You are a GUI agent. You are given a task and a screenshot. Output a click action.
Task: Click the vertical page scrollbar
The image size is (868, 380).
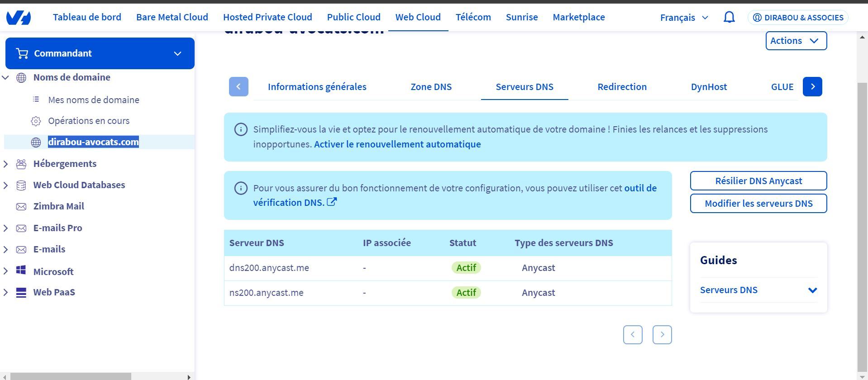863,226
